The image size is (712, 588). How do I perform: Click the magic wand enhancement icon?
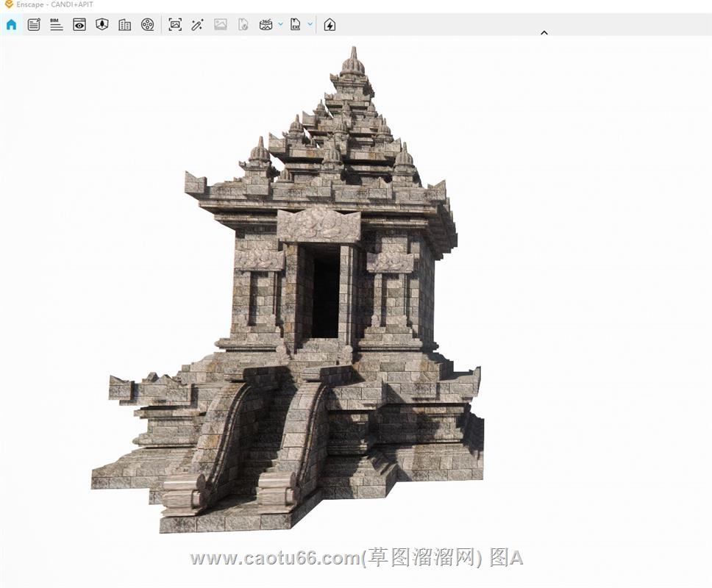[x=198, y=24]
